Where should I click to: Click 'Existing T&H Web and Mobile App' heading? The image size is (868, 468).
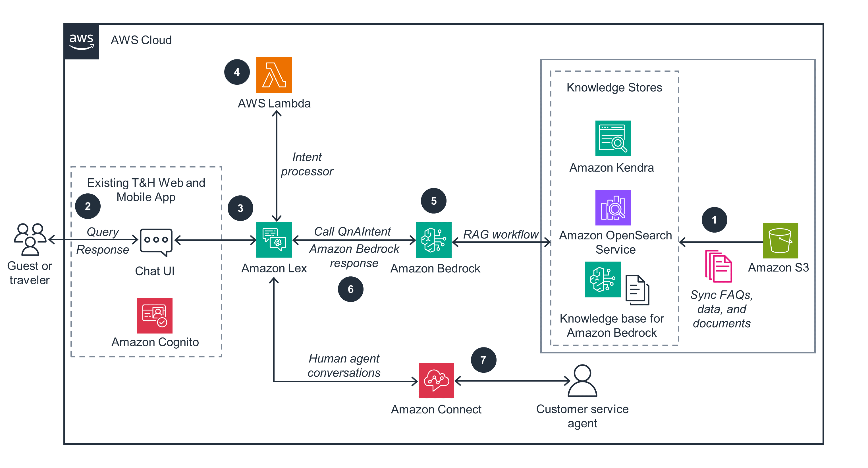pyautogui.click(x=146, y=190)
